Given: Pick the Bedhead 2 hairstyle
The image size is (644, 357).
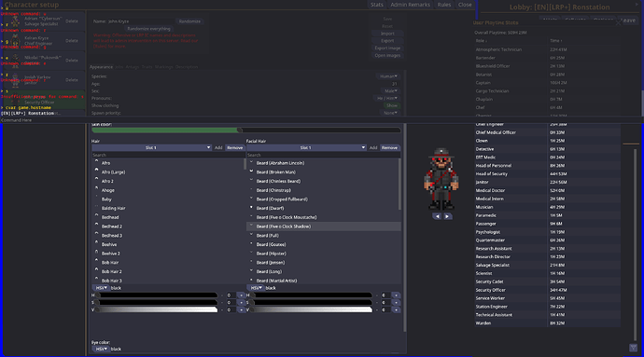Looking at the screenshot, I should click(x=168, y=227).
